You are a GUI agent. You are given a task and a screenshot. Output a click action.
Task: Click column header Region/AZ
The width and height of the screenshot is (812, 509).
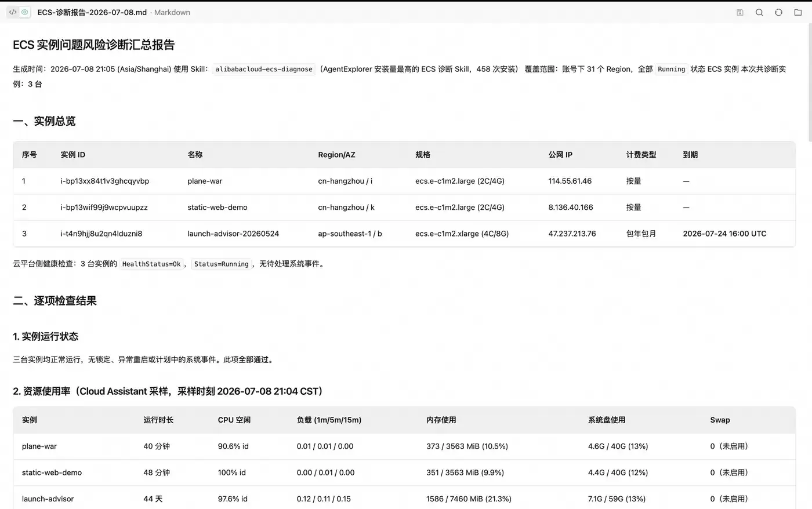pyautogui.click(x=336, y=155)
